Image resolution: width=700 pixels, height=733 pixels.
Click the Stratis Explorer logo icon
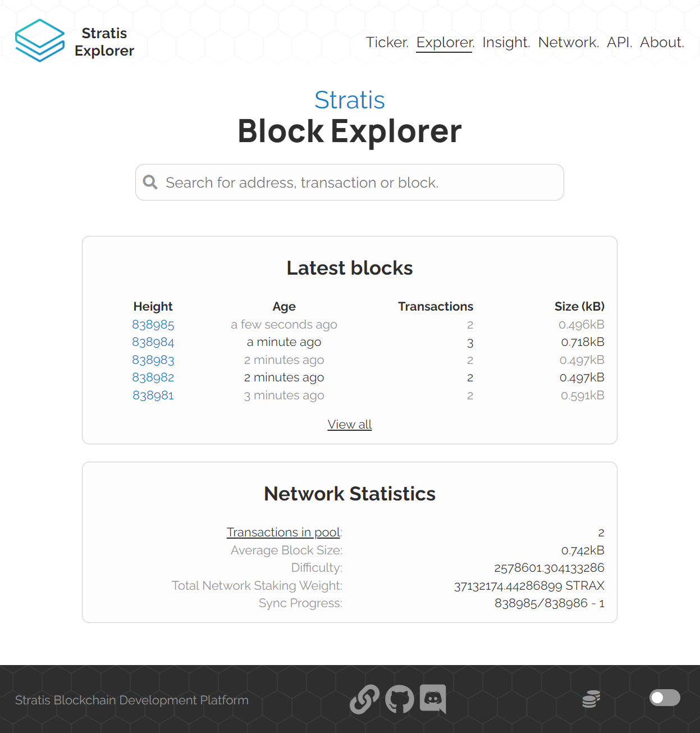click(40, 40)
